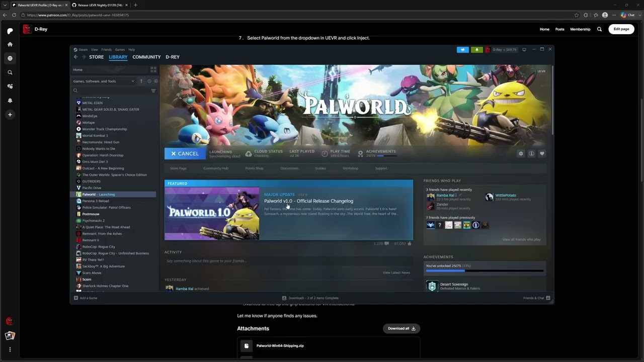Switch Steam to Big Picture mode icon
The width and height of the screenshot is (644, 362).
[524, 49]
